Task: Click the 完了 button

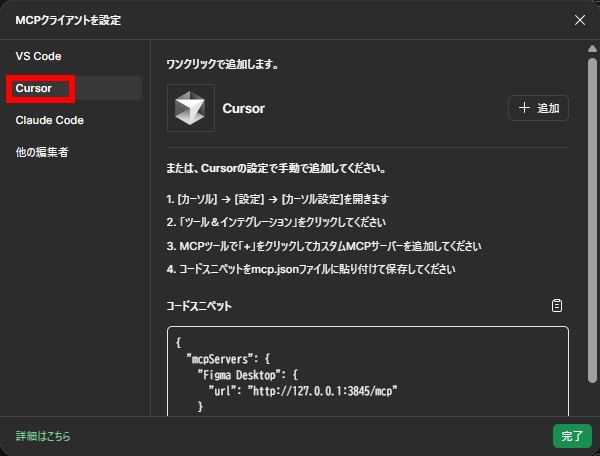Action: tap(572, 436)
